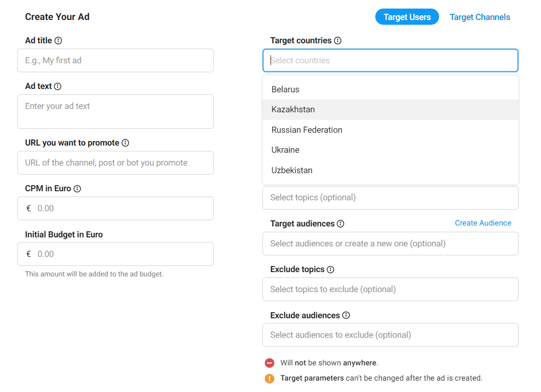The height and width of the screenshot is (392, 541).
Task: Keep Target Users mode selected
Action: point(407,17)
